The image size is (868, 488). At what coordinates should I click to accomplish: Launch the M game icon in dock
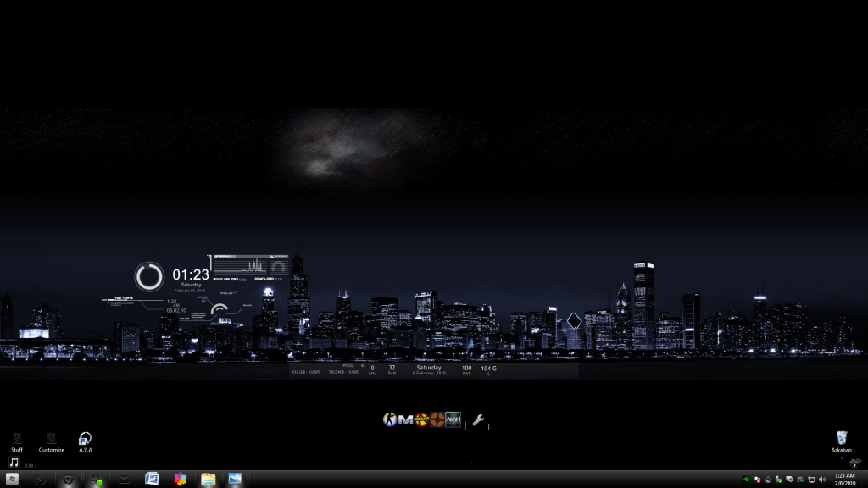coord(405,420)
